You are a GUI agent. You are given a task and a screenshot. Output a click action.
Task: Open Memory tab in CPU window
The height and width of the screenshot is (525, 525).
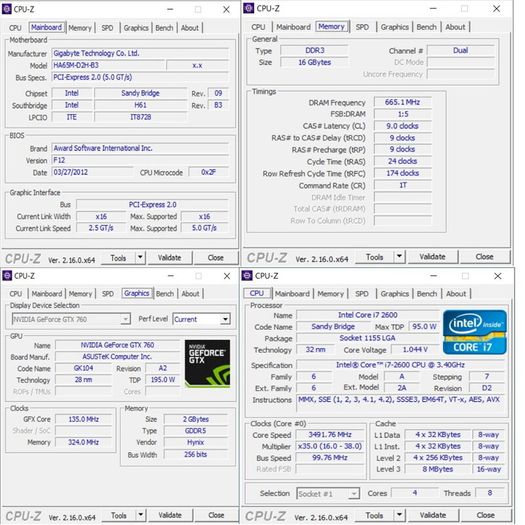(x=330, y=294)
